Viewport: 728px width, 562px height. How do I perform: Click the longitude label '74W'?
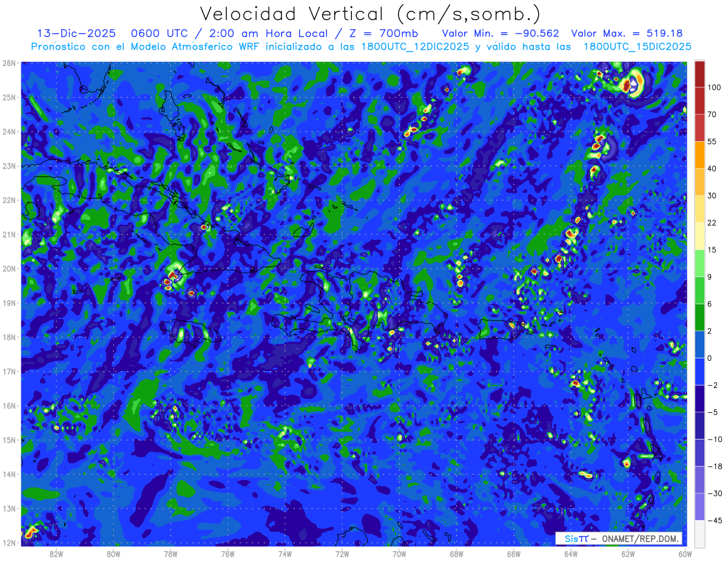[285, 554]
